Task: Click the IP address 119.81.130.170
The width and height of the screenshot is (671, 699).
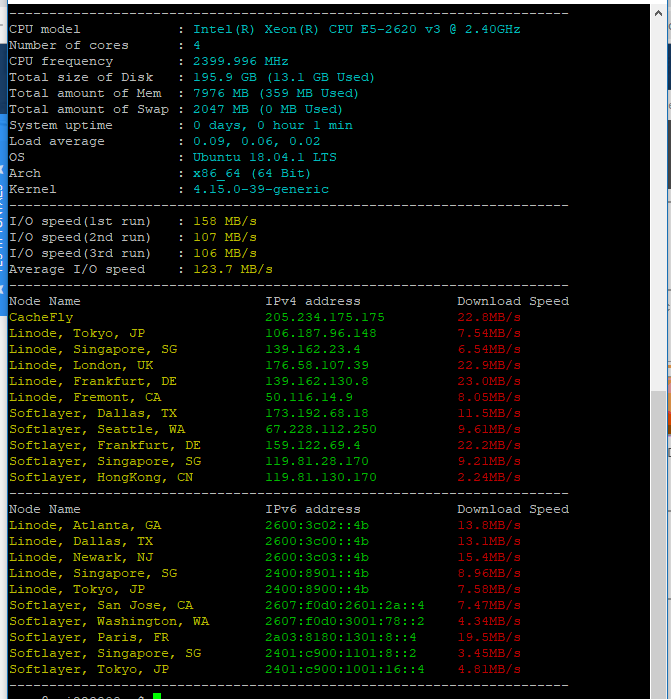Action: [320, 477]
